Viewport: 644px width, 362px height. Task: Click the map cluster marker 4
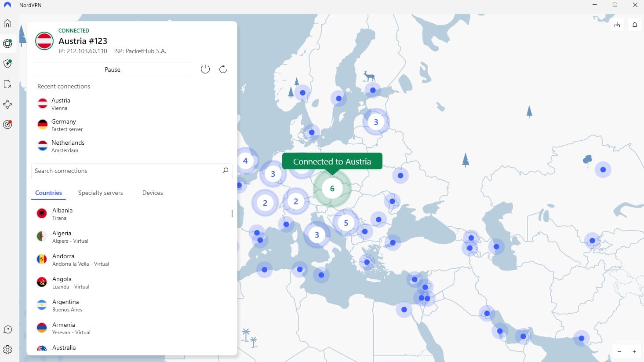(245, 161)
